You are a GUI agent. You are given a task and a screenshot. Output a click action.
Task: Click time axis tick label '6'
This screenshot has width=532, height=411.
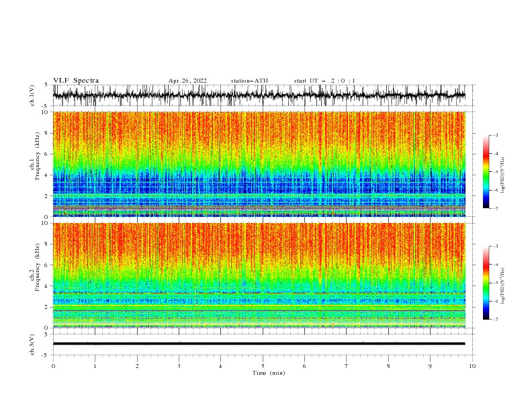click(304, 366)
